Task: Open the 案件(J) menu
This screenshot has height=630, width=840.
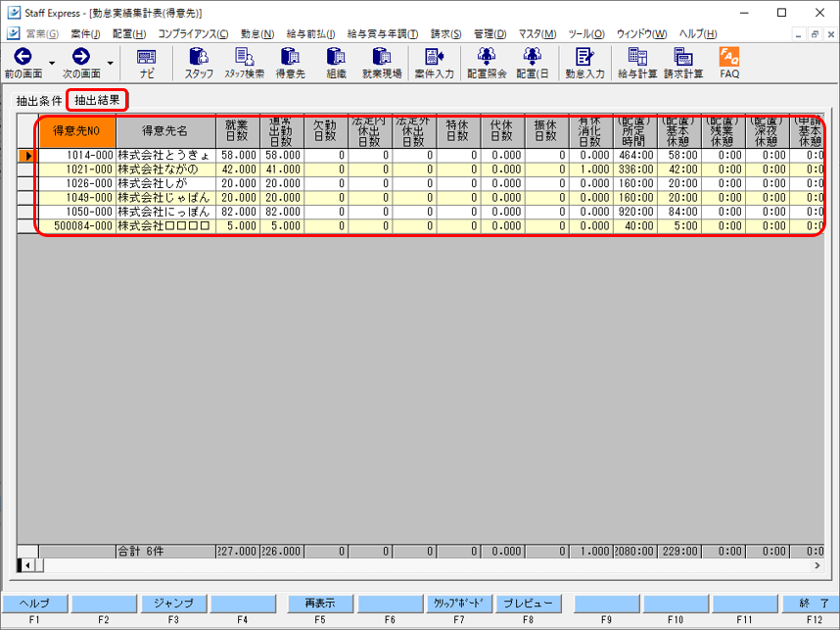Action: [85, 33]
